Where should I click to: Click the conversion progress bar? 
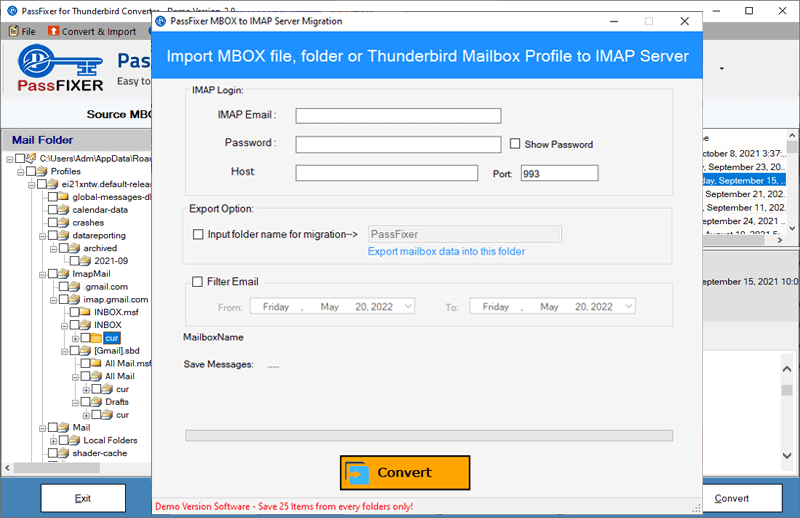pyautogui.click(x=429, y=435)
